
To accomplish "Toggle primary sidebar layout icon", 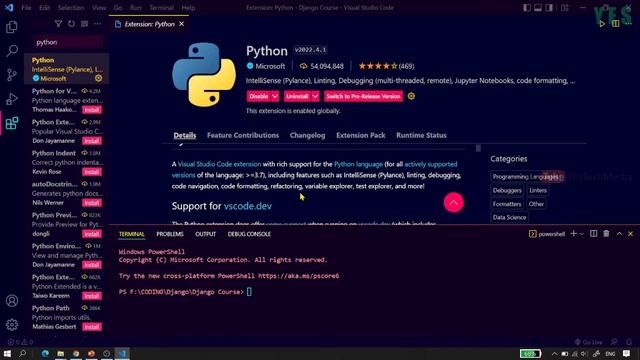I will coord(527,8).
